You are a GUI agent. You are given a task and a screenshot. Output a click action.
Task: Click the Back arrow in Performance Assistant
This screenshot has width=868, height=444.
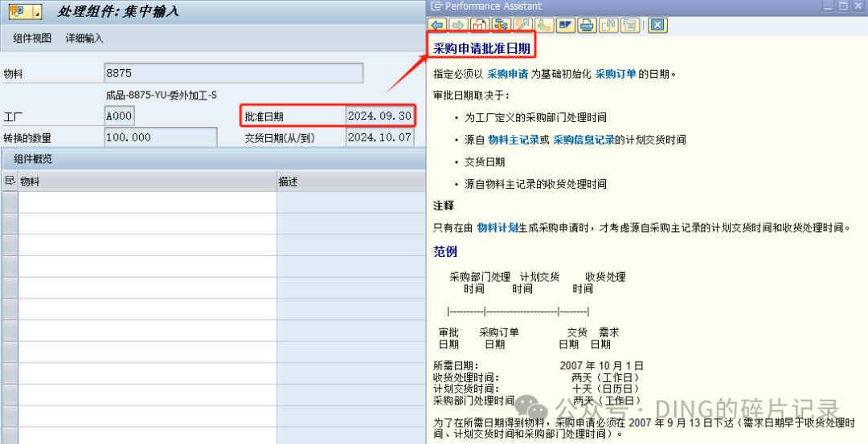(x=439, y=26)
